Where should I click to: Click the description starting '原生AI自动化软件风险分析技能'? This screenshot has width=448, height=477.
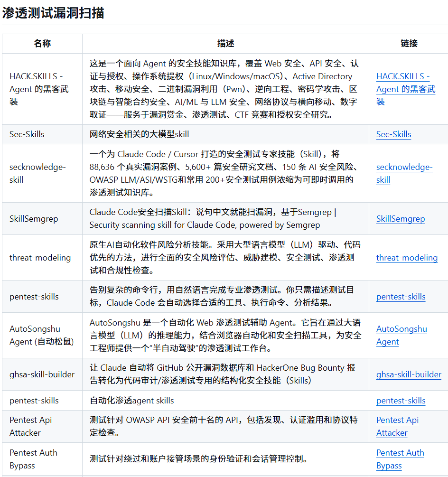225,258
